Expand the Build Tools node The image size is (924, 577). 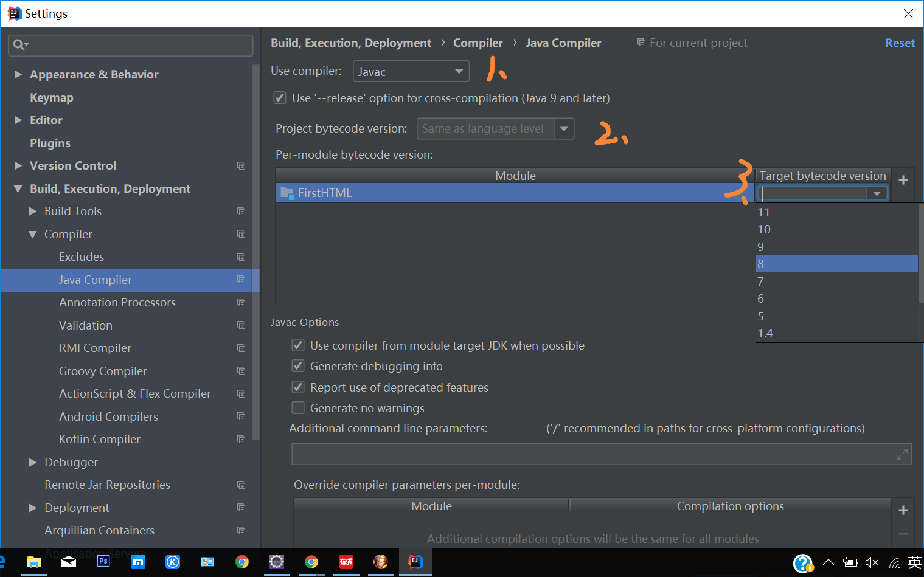pos(33,211)
